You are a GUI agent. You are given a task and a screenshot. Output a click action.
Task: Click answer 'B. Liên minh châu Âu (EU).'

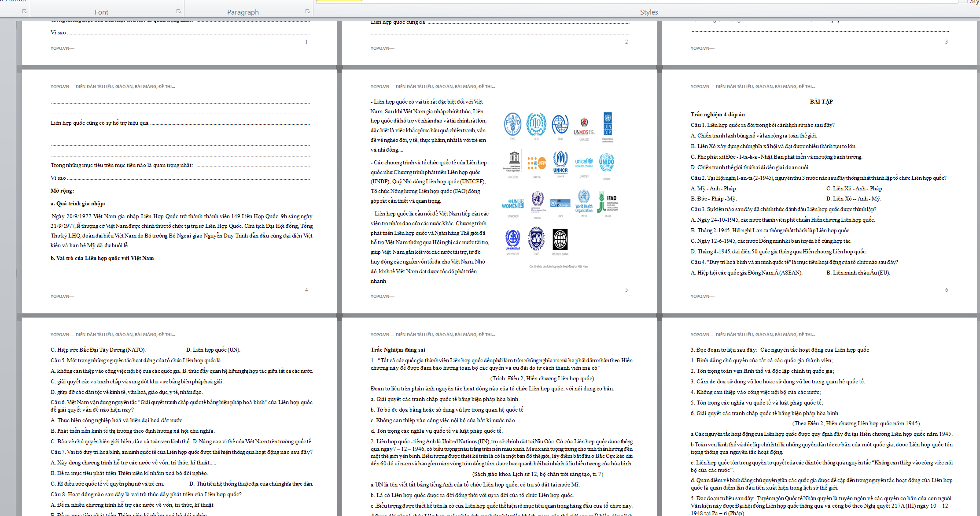click(858, 273)
